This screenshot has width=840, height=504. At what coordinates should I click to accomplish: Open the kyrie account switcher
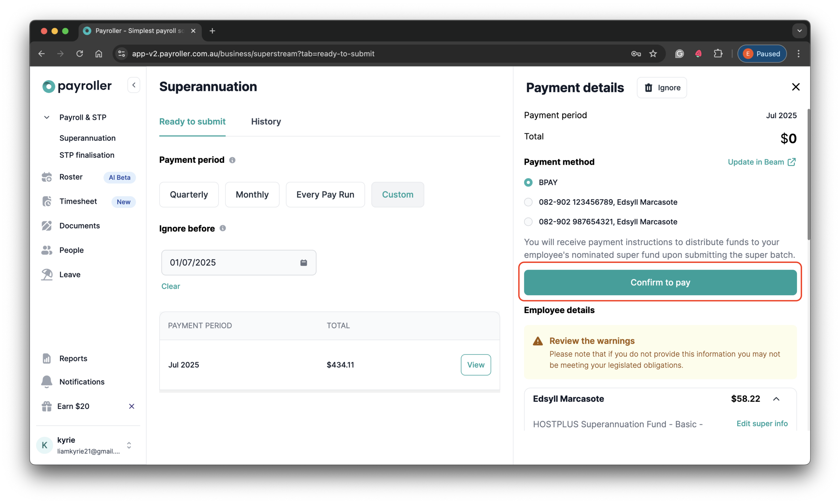click(x=129, y=445)
